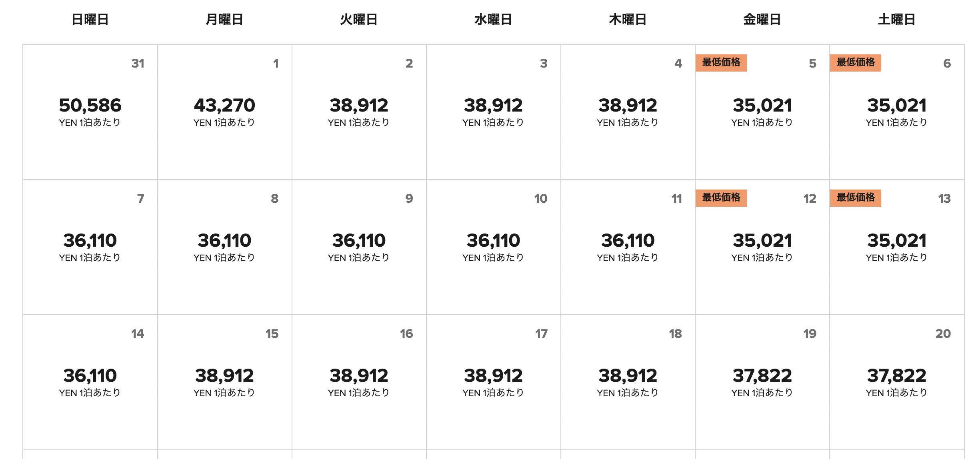
Task: Select Wednesday the 10th date cell
Action: click(494, 247)
